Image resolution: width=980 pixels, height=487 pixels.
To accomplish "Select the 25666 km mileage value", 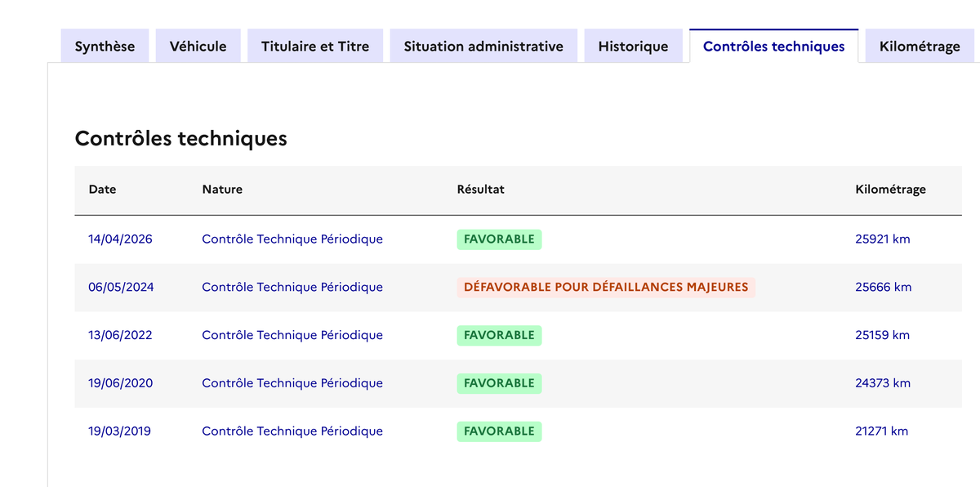I will tap(883, 288).
